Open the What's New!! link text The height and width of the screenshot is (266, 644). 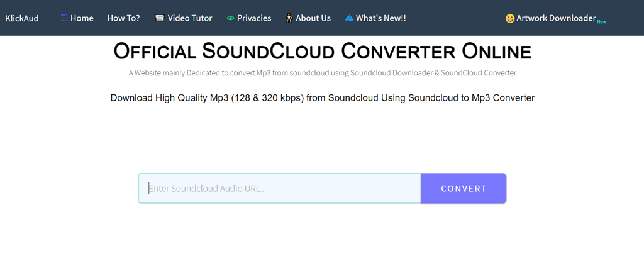(x=380, y=18)
